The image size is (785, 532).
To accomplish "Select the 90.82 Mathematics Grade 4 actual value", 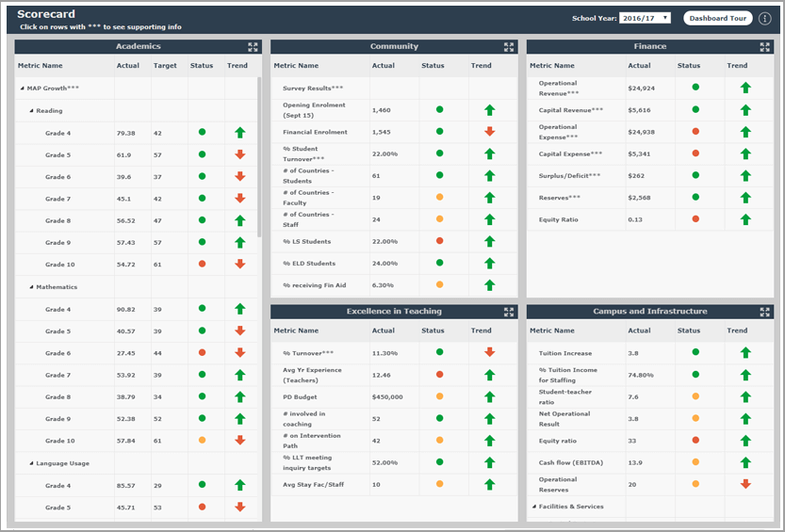I will click(x=126, y=310).
